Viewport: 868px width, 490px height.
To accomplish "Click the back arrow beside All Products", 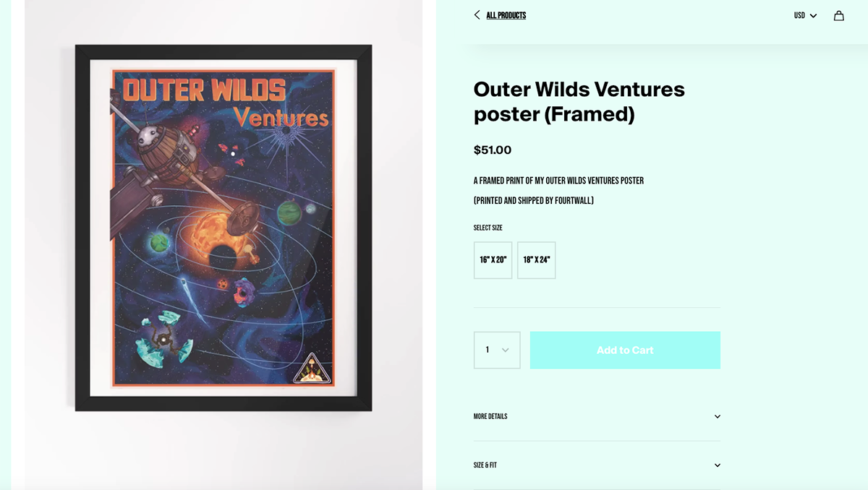I will coord(477,15).
